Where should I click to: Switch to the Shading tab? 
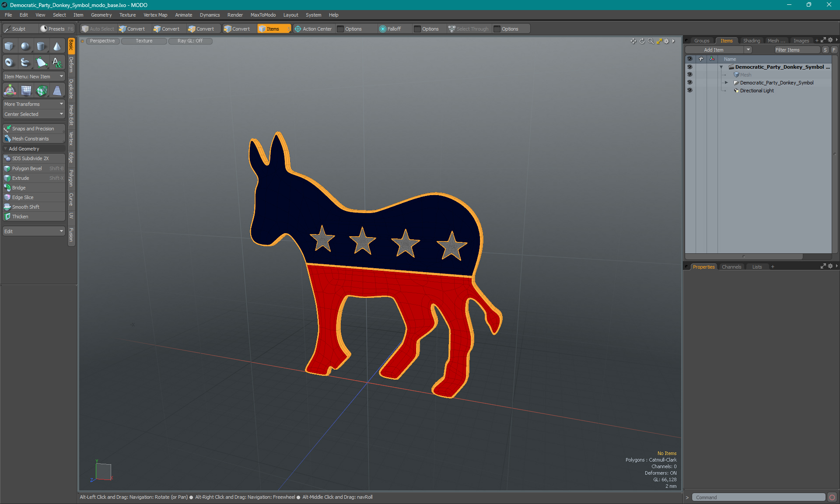coord(751,41)
